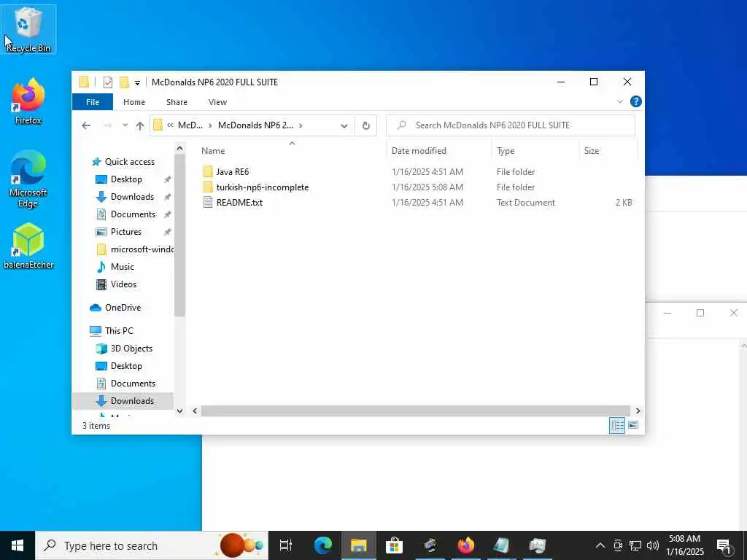Launch balenaEtcher desktop shortcut
Image resolution: width=747 pixels, height=560 pixels.
click(x=28, y=246)
